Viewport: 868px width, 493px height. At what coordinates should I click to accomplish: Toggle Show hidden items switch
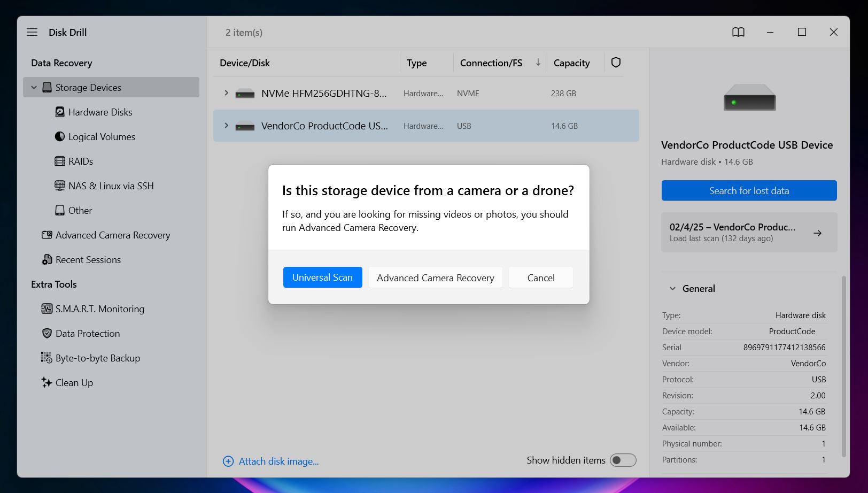tap(623, 460)
